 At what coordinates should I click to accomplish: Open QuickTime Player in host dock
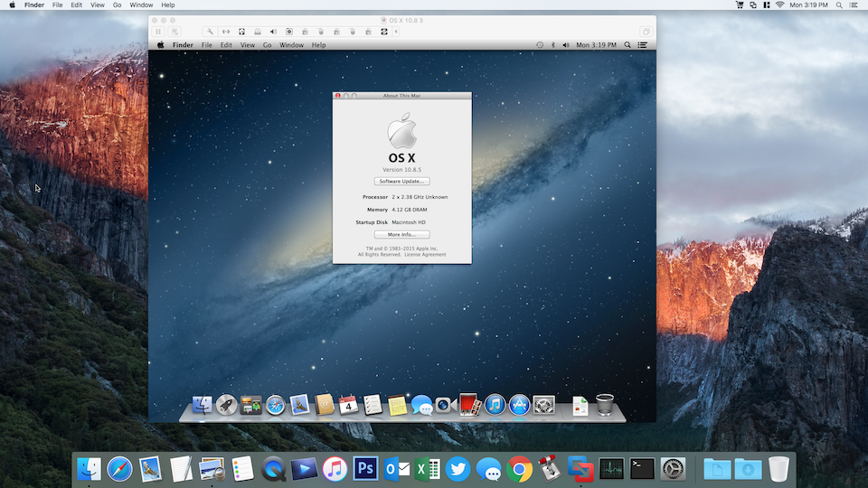(273, 469)
